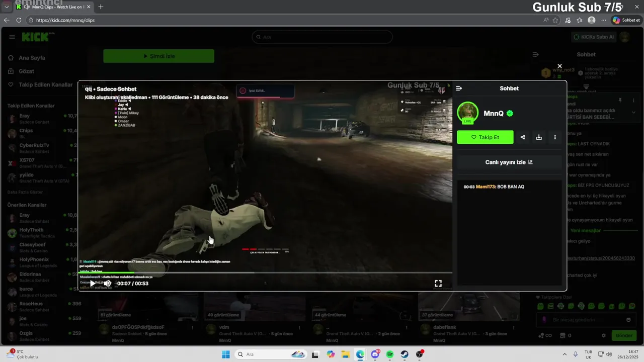
Task: Open Steam from the taskbar
Action: (x=405, y=354)
